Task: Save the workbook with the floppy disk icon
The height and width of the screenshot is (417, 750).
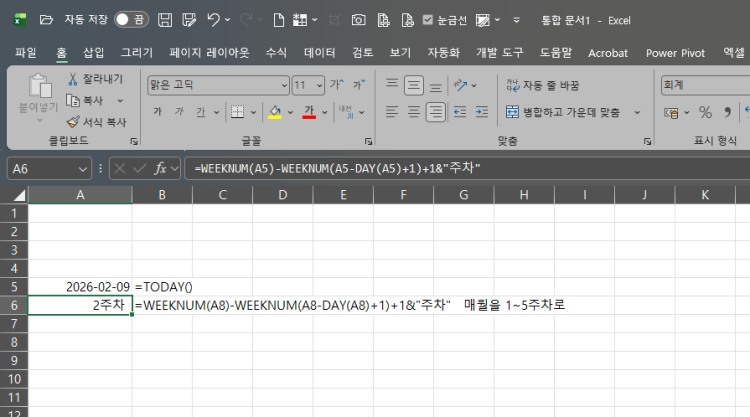Action: tap(165, 20)
